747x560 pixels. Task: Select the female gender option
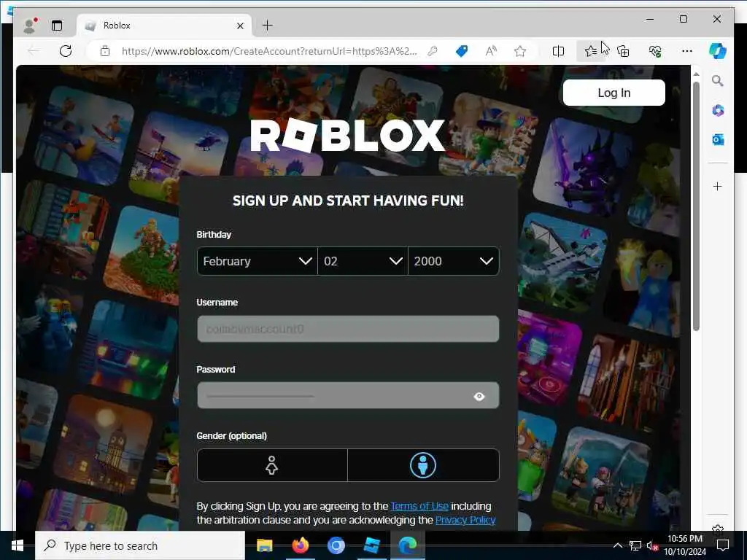[x=272, y=465]
